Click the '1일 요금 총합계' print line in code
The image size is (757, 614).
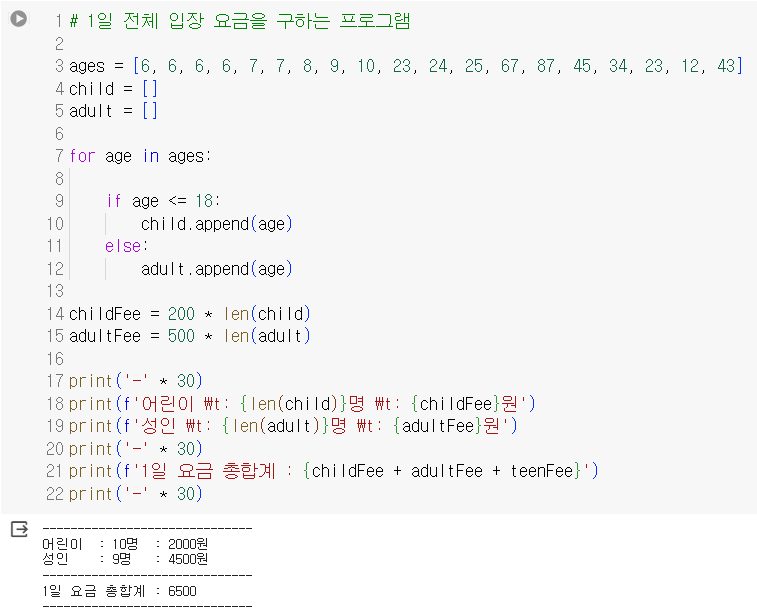[x=334, y=471]
